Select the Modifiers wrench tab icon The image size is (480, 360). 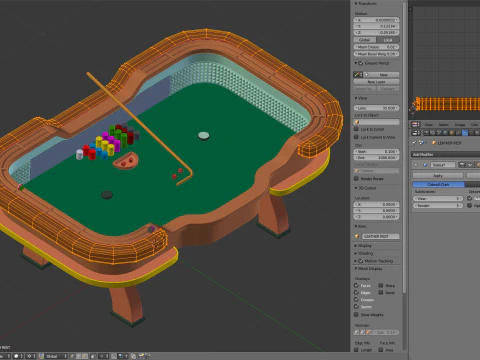coord(465,133)
